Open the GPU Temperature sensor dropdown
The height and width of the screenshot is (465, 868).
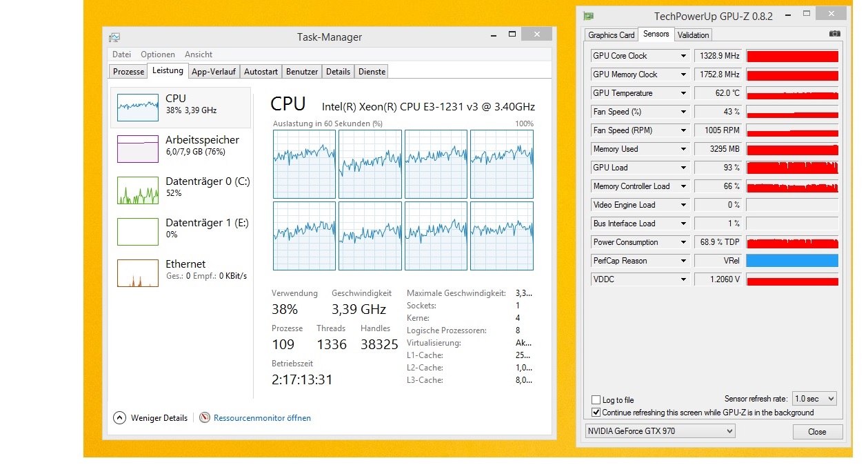pyautogui.click(x=683, y=93)
